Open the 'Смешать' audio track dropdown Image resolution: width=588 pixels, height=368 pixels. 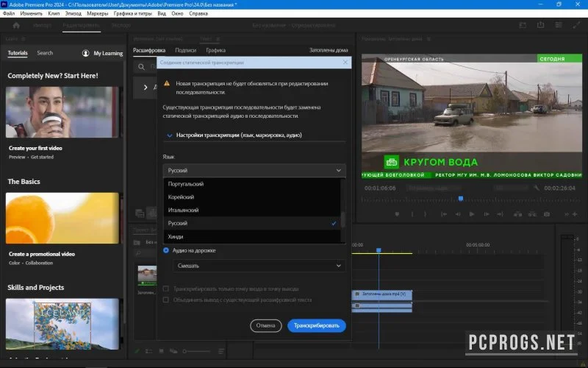[259, 266]
